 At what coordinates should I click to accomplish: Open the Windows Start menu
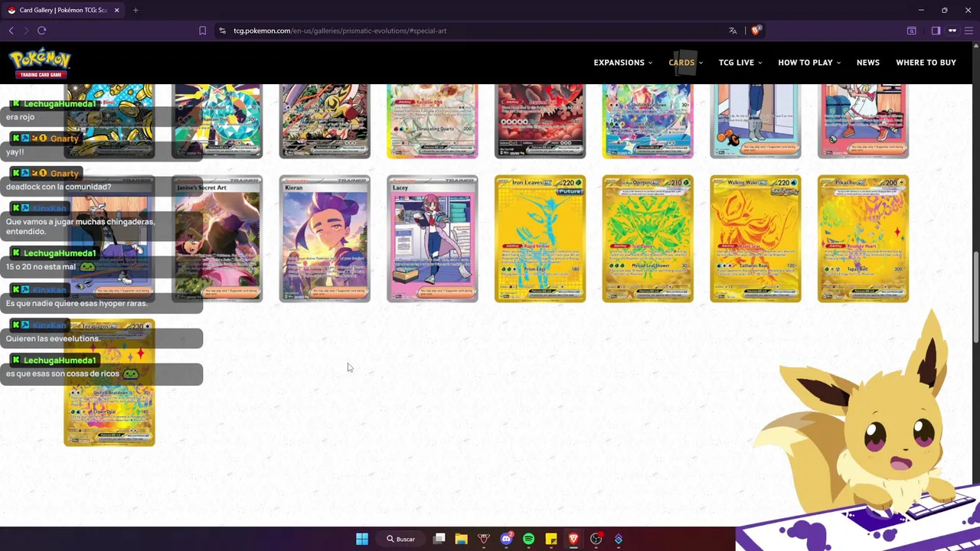(x=362, y=539)
